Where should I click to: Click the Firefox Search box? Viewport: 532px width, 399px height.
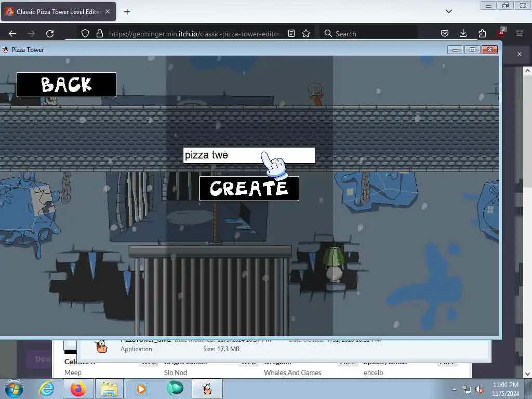(368, 34)
